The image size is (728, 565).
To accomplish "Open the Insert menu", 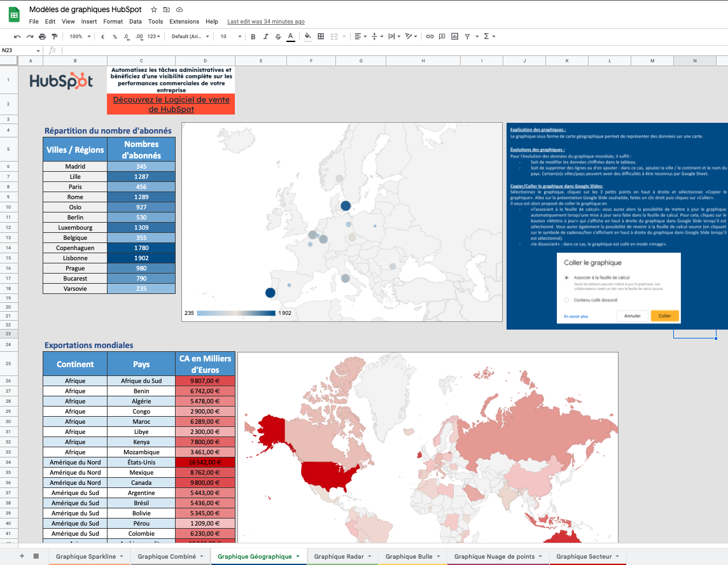I will (x=88, y=22).
